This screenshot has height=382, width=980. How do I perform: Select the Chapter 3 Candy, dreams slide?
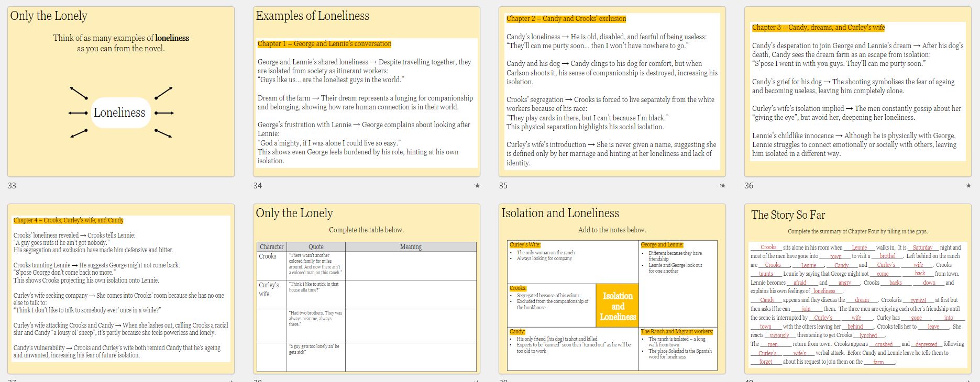coord(857,92)
